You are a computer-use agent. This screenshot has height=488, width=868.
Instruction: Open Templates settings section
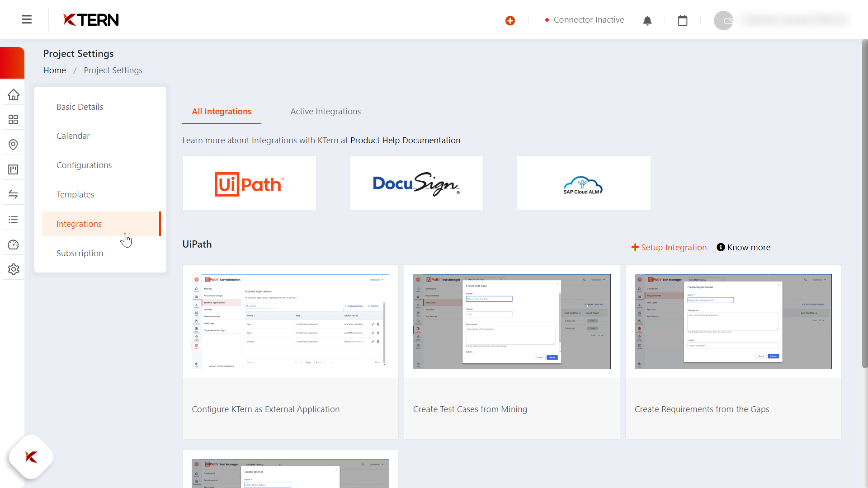(75, 195)
